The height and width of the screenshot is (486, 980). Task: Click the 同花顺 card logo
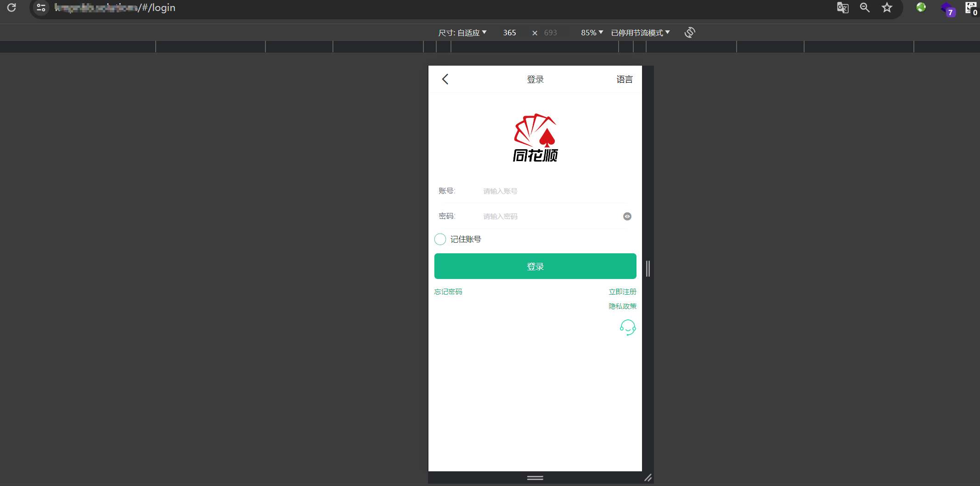click(535, 138)
